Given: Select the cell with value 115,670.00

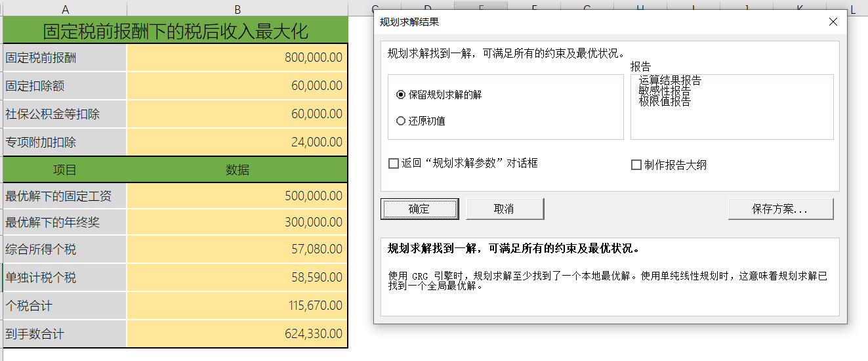Looking at the screenshot, I should (238, 306).
